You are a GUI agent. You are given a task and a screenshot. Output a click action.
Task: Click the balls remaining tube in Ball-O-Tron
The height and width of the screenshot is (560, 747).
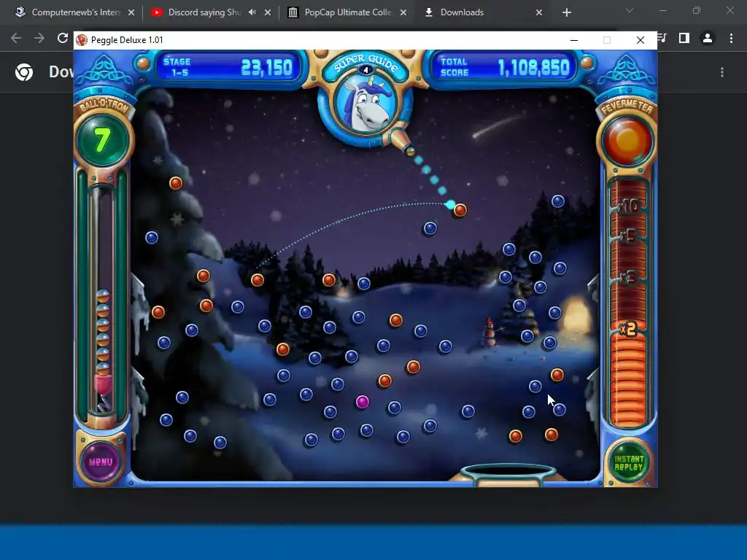pyautogui.click(x=103, y=300)
